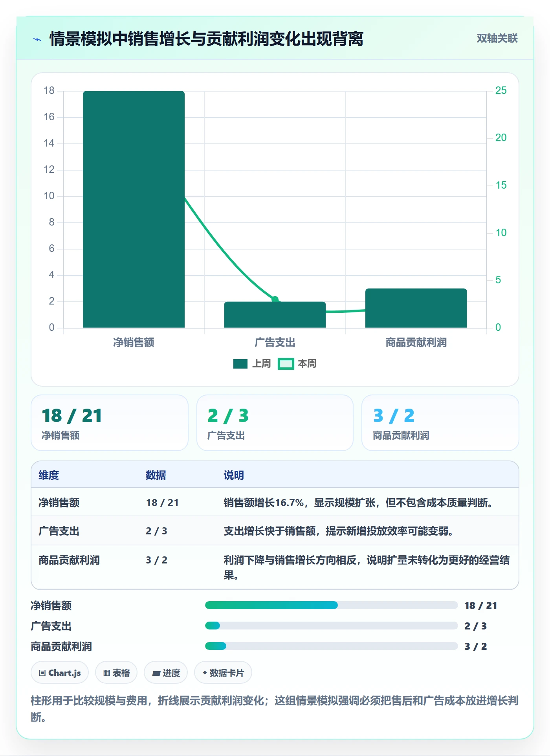
Task: Click table cell 2 / 3 in 广告支出 row
Action: tap(156, 531)
